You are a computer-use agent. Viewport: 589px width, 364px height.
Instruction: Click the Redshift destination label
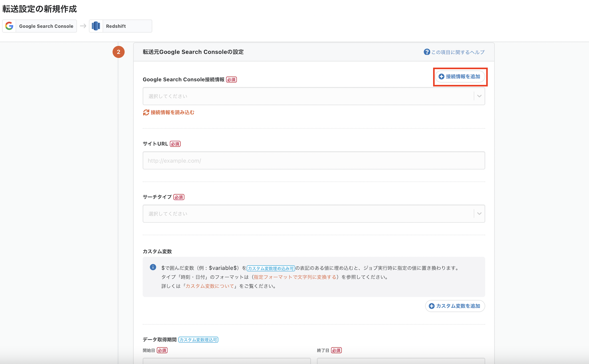click(x=116, y=26)
